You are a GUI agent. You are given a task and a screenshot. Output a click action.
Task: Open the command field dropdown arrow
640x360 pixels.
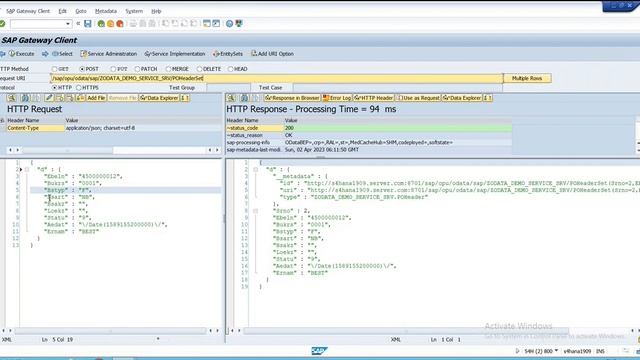pyautogui.click(x=68, y=24)
